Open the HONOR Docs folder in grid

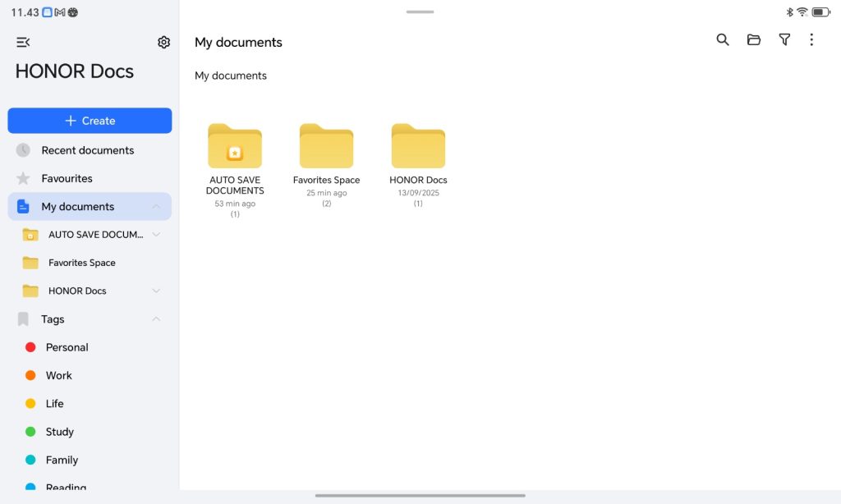click(x=418, y=147)
